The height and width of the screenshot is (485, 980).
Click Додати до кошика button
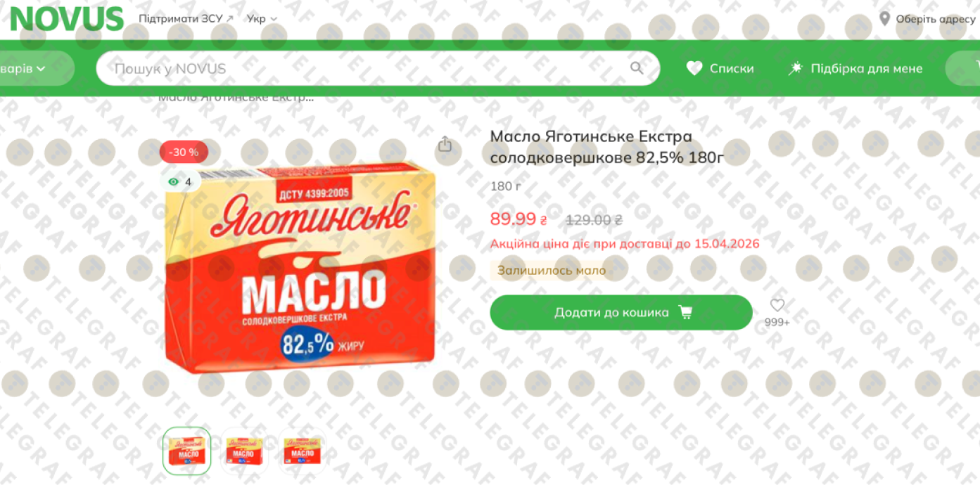(621, 312)
